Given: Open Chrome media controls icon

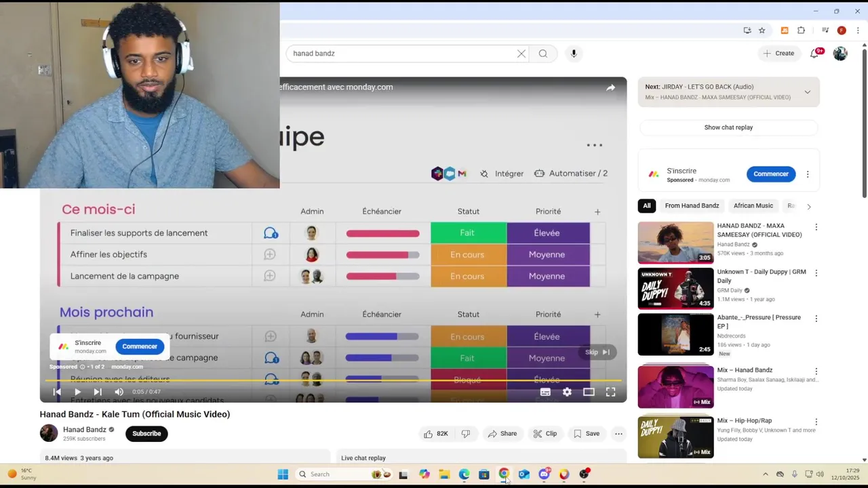Looking at the screenshot, I should pos(825,30).
